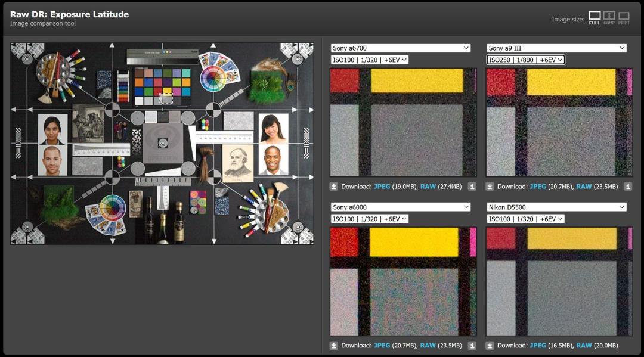Click the 'Image size:' label

pyautogui.click(x=568, y=19)
